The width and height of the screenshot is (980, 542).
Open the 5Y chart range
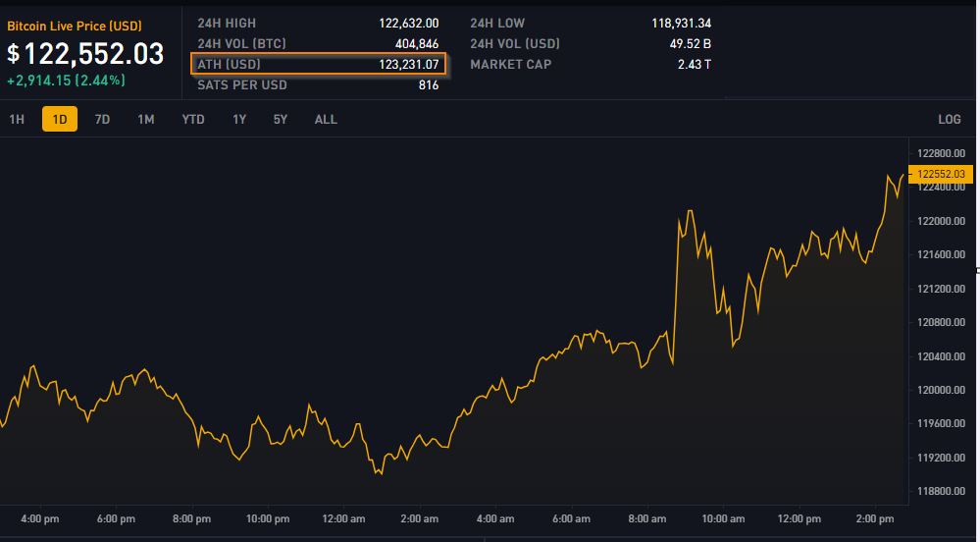point(280,119)
